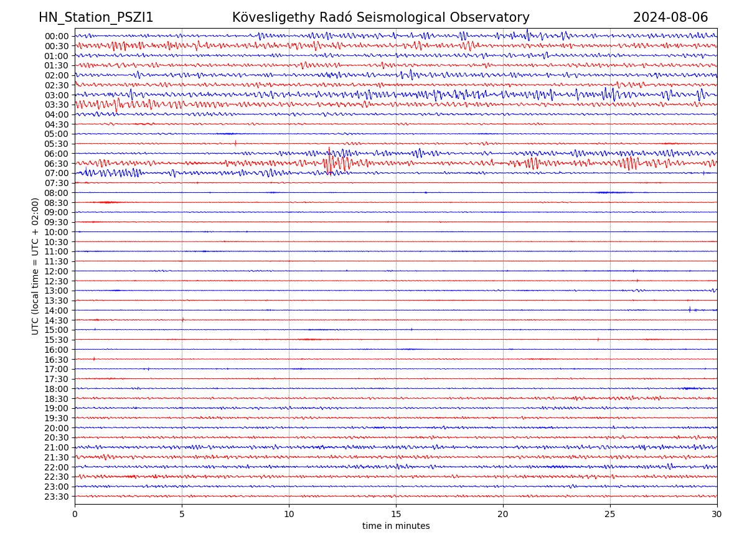Click the 06:30 row time label
Screen dimensions: 747x560
point(56,164)
